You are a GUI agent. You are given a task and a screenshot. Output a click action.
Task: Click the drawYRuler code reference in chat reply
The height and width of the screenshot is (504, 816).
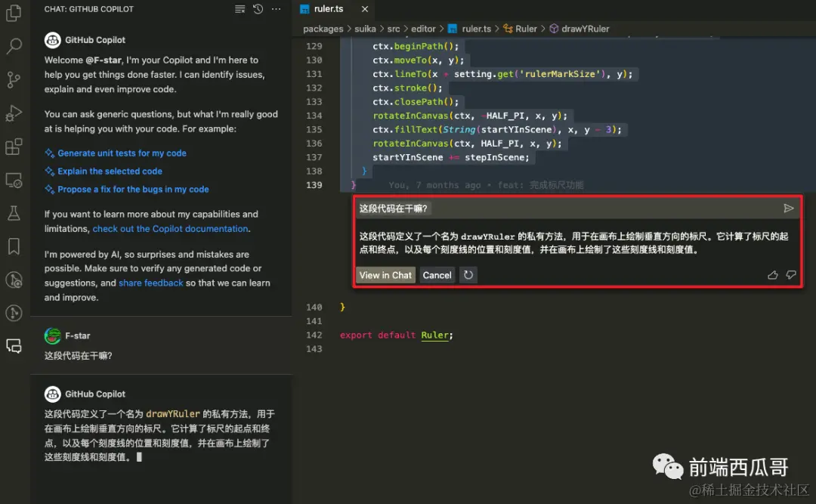pyautogui.click(x=173, y=414)
